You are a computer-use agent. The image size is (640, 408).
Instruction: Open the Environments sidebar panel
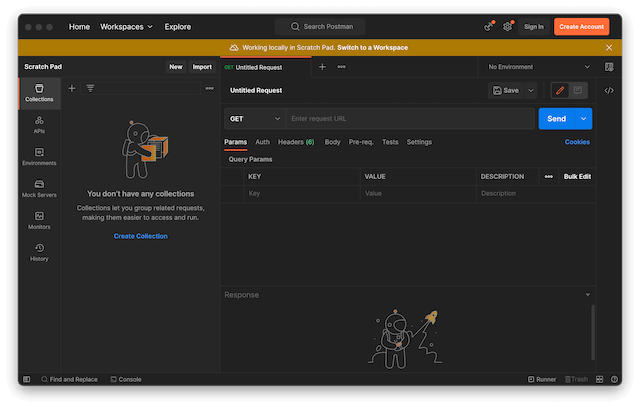39,157
